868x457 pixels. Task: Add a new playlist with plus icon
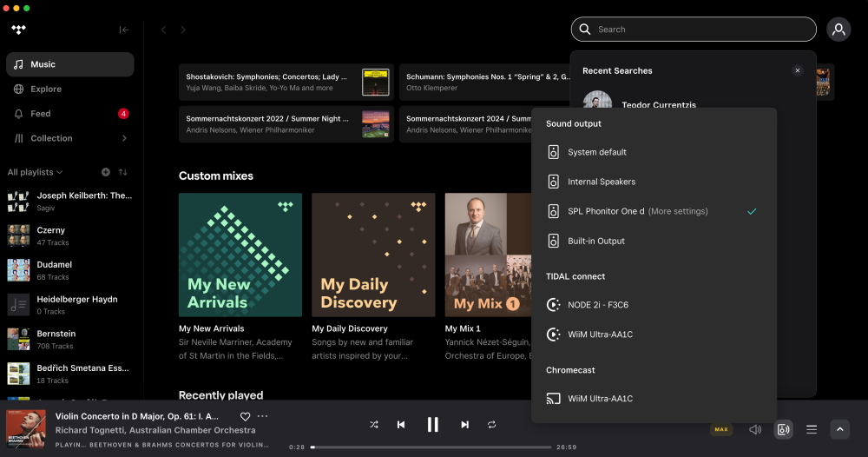[x=106, y=172]
